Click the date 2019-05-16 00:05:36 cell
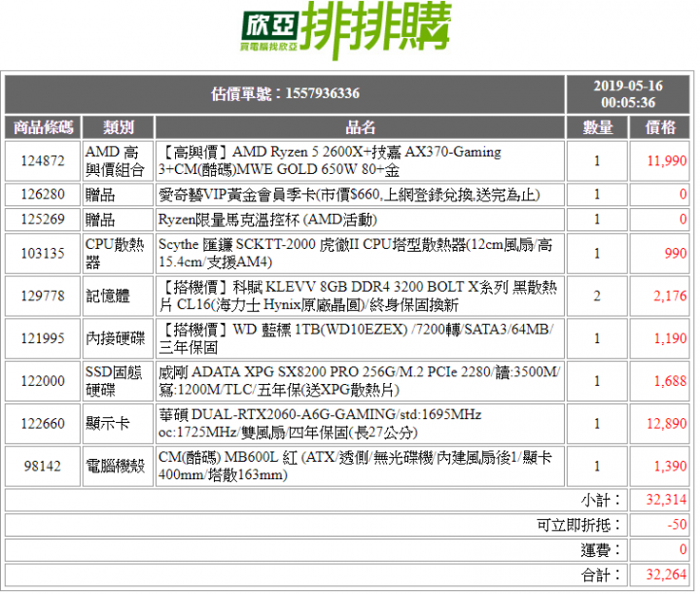The image size is (700, 594). 628,94
